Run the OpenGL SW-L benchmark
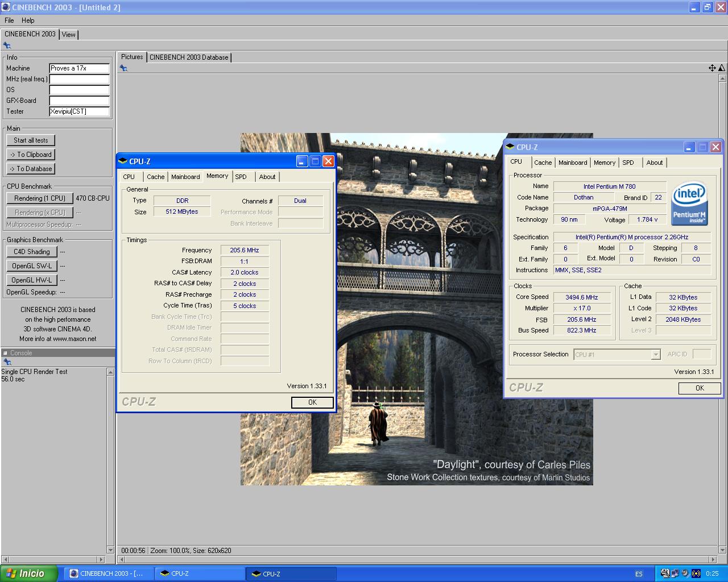This screenshot has height=582, width=728. pos(32,266)
